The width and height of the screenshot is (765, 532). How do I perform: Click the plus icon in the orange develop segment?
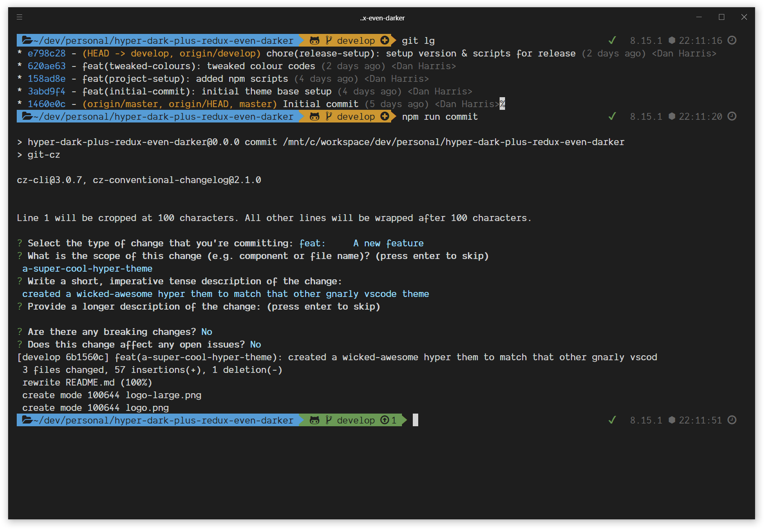384,40
